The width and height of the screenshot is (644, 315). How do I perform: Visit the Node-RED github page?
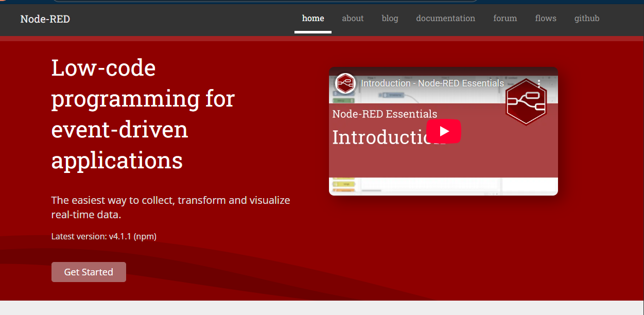586,18
